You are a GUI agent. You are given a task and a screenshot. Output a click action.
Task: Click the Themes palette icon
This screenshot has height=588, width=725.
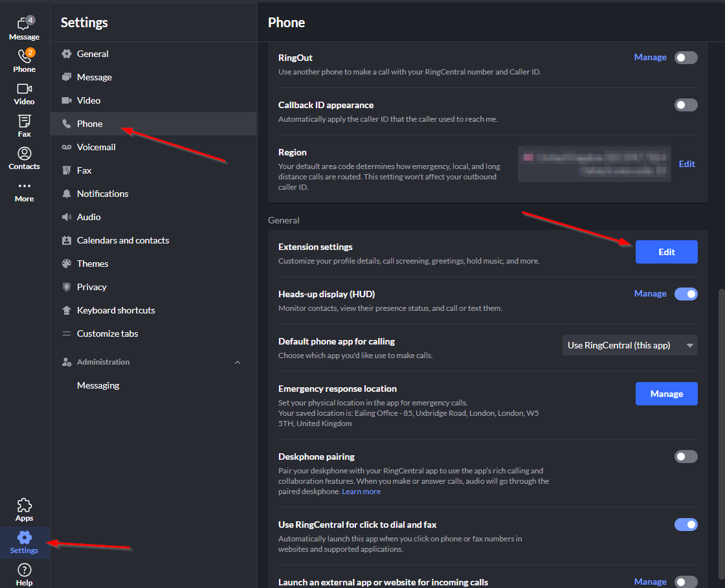(x=67, y=264)
